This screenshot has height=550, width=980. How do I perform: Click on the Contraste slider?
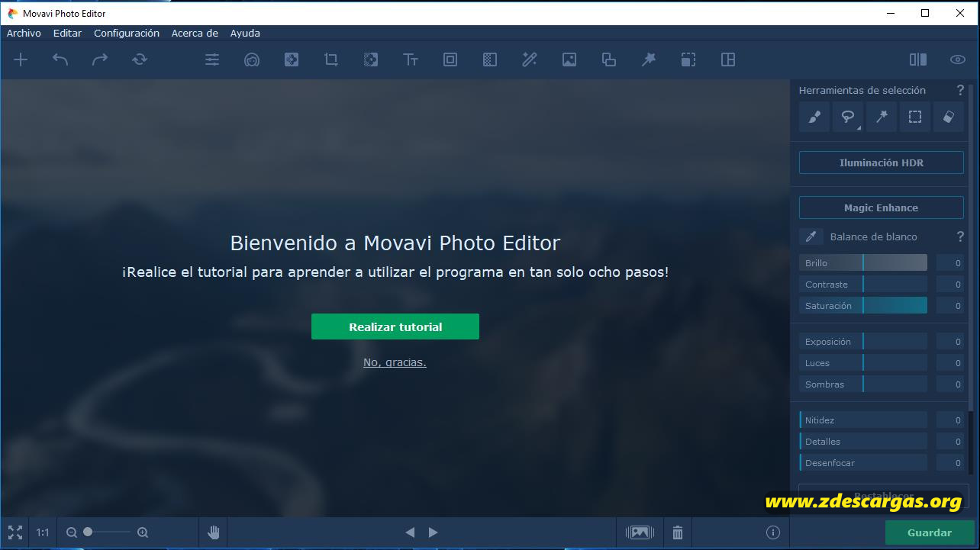pos(863,285)
